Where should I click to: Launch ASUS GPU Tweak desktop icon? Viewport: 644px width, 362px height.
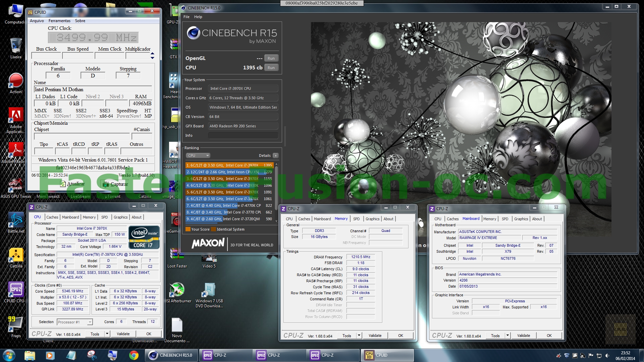(x=16, y=188)
